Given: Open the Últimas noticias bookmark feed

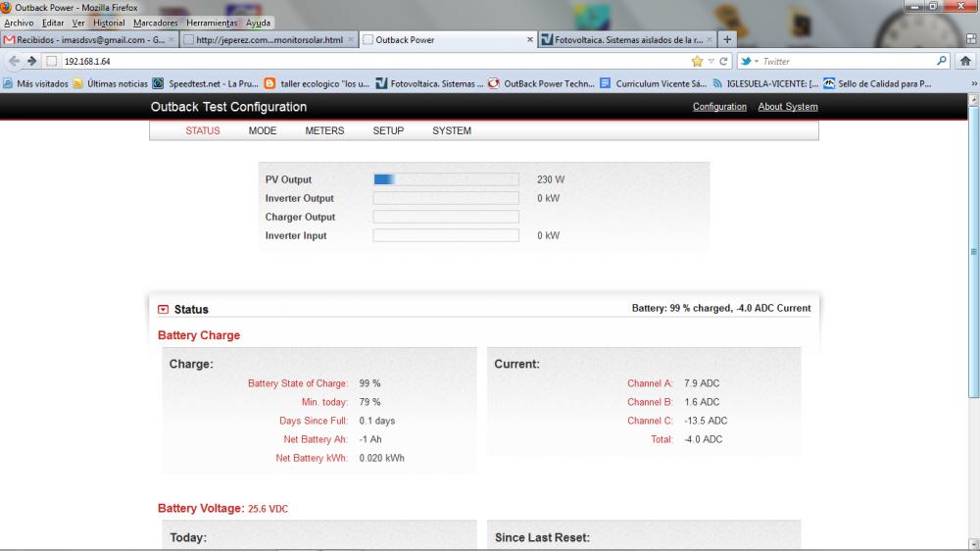Looking at the screenshot, I should click(x=111, y=83).
